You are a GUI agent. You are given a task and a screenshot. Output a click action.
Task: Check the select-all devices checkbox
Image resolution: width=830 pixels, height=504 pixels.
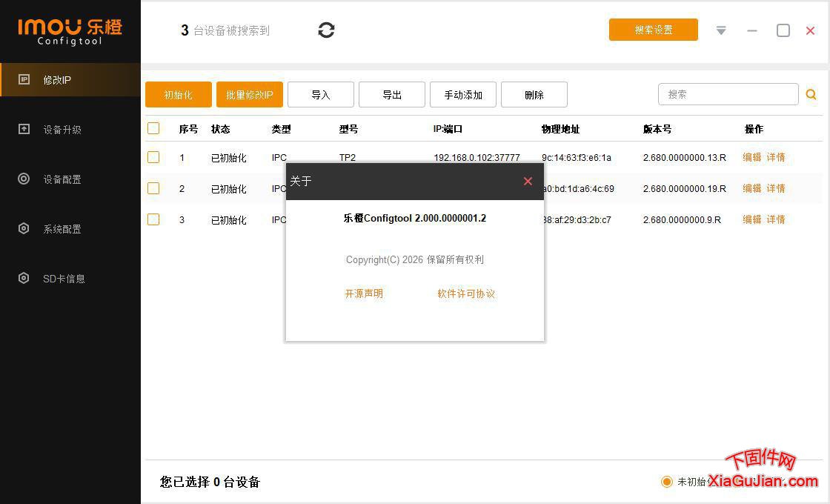(x=153, y=127)
